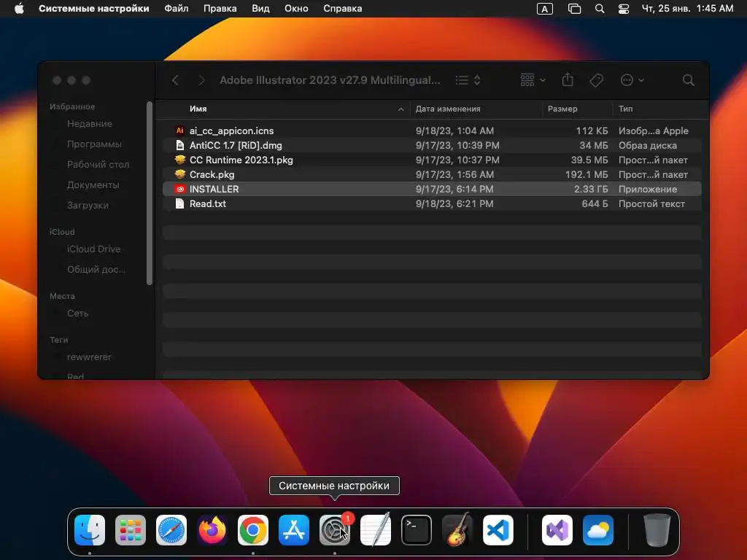Select the ai_cc_appicon.icns file icon
This screenshot has height=560, width=747.
(179, 131)
